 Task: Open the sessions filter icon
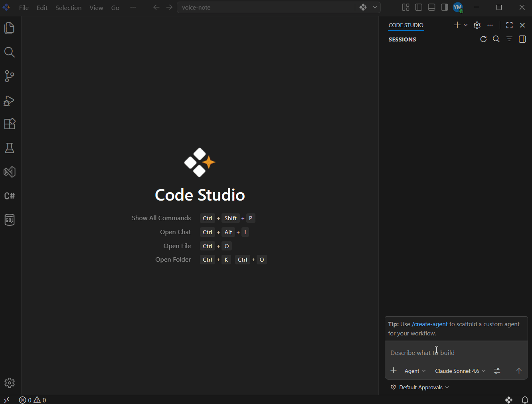[x=509, y=39]
